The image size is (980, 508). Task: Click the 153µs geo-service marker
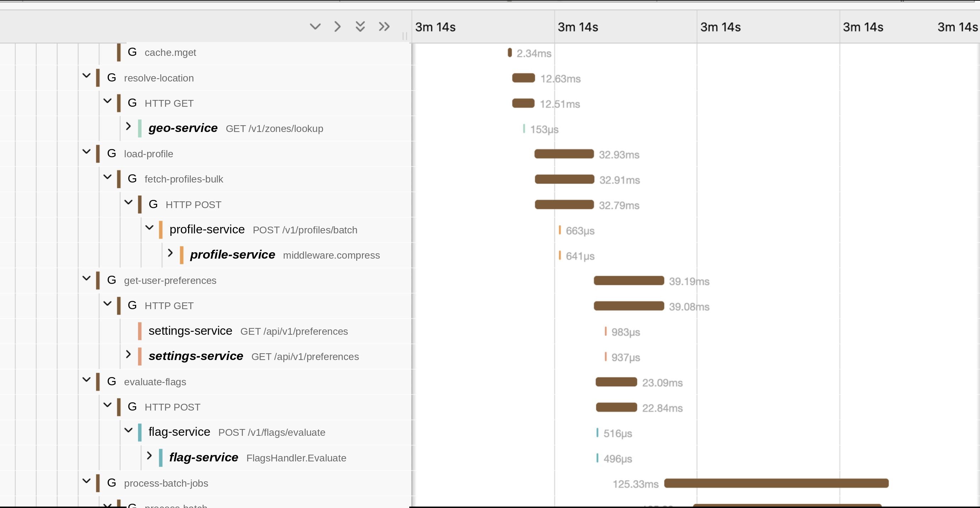coord(524,129)
